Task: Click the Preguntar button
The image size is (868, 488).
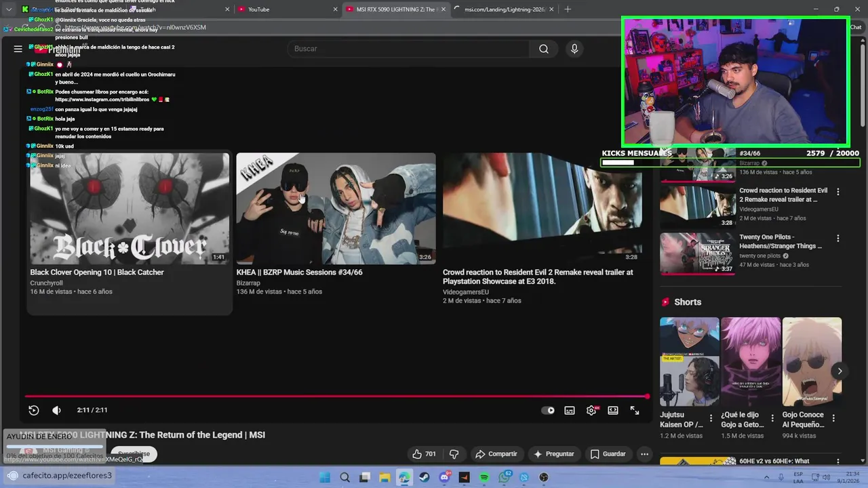Action: (554, 454)
